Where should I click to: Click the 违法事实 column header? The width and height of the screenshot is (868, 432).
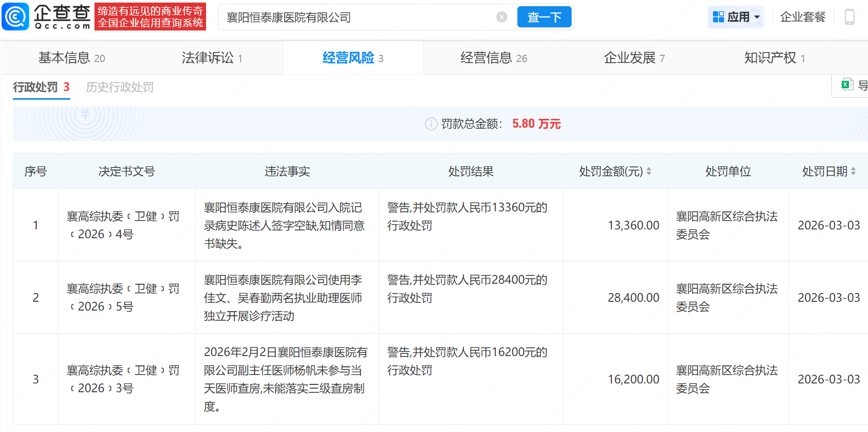(287, 172)
